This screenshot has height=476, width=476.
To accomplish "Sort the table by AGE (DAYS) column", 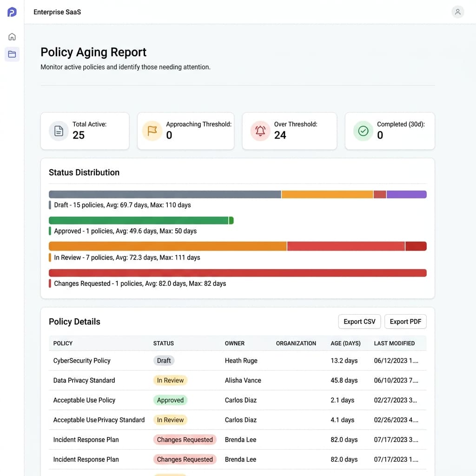I will pyautogui.click(x=345, y=343).
